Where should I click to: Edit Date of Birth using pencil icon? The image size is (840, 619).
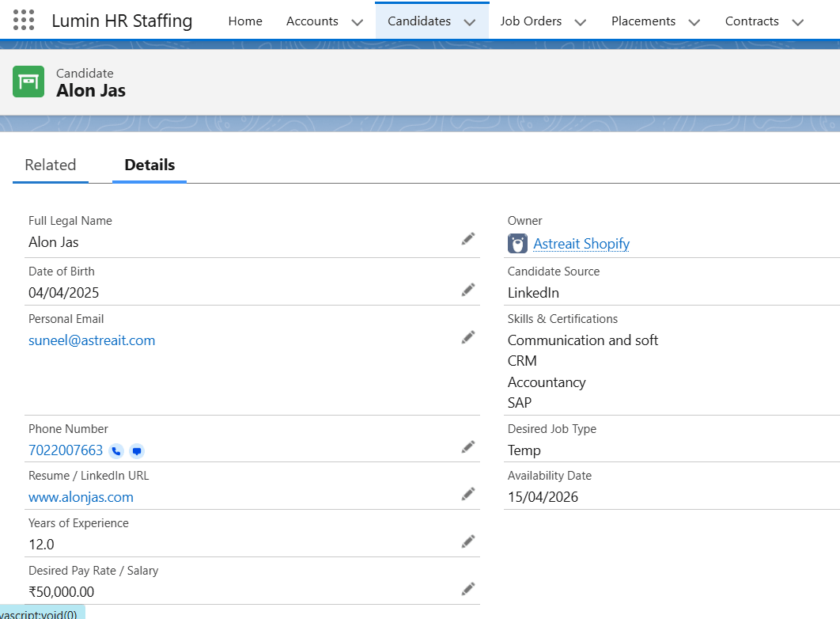click(467, 289)
